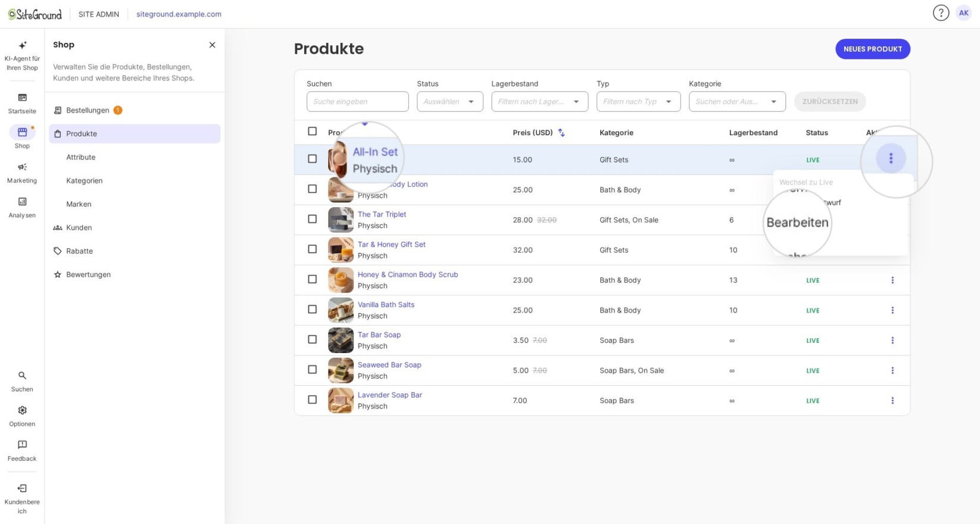Image resolution: width=980 pixels, height=524 pixels.
Task: Tick checkbox for Lavender Soap Bar row
Action: click(312, 400)
